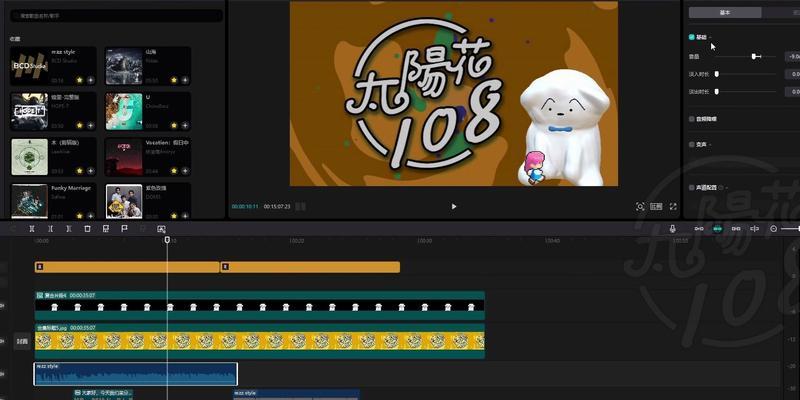Click the 淡入时长 fade-in slider handle
The width and height of the screenshot is (800, 400).
(x=717, y=74)
